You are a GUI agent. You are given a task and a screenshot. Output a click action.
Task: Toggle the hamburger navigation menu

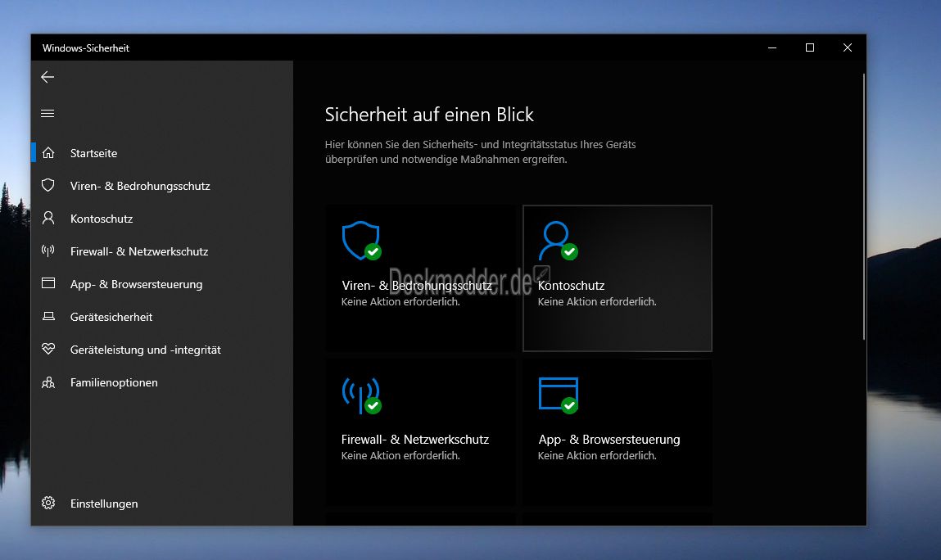click(48, 114)
